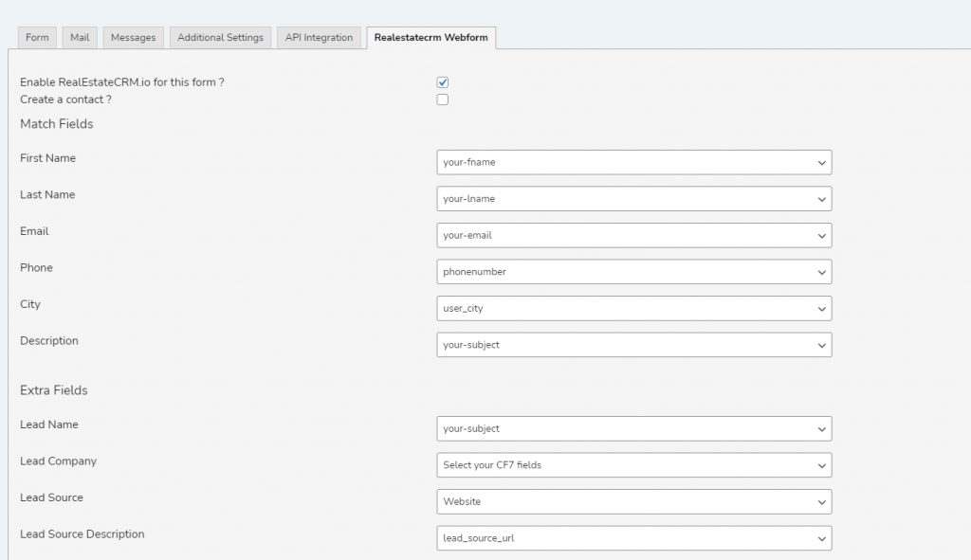Expand the Lead Source Description dropdown
Viewport: 971px width, 560px height.
(633, 538)
